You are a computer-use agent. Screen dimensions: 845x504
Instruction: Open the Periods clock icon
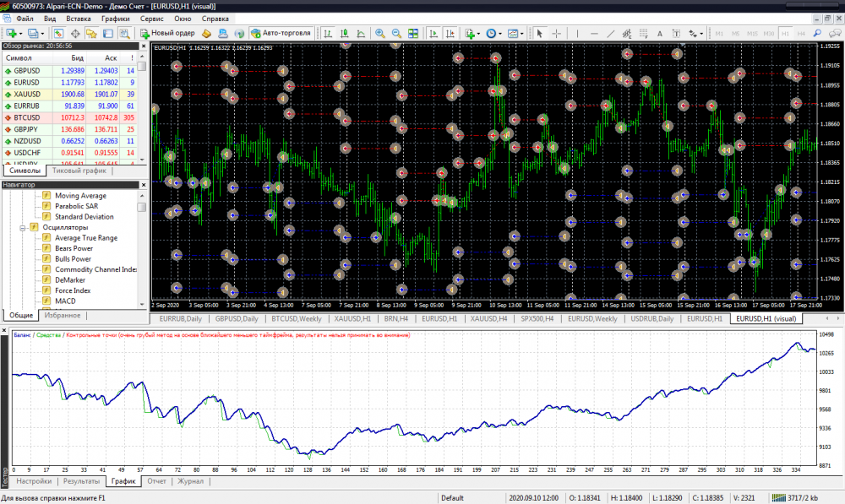point(490,34)
